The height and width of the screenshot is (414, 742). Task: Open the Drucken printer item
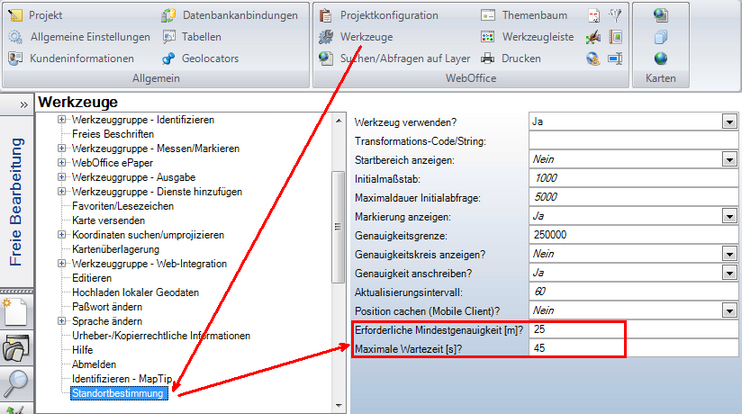tap(520, 58)
